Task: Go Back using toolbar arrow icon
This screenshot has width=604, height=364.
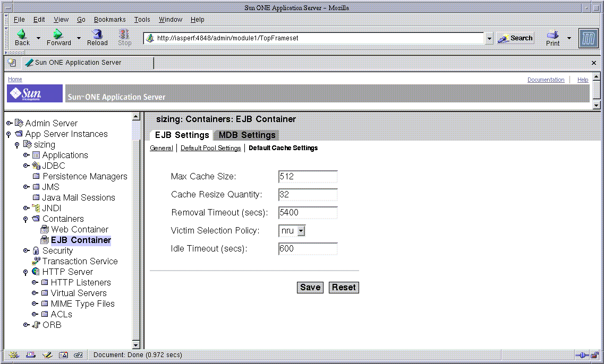Action: [22, 34]
